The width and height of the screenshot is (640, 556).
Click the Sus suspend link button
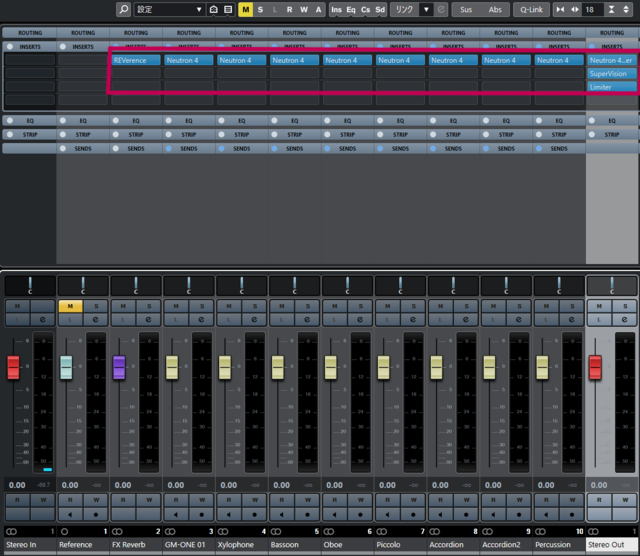[x=466, y=9]
